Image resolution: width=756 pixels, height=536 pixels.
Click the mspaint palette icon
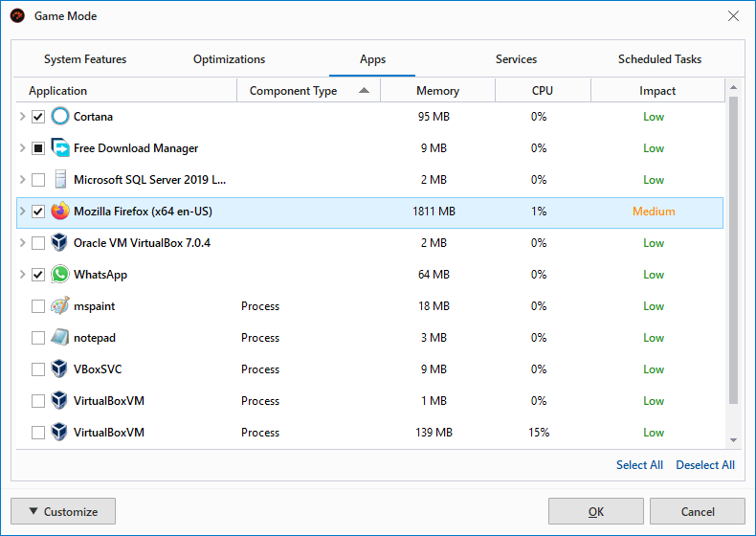click(60, 306)
